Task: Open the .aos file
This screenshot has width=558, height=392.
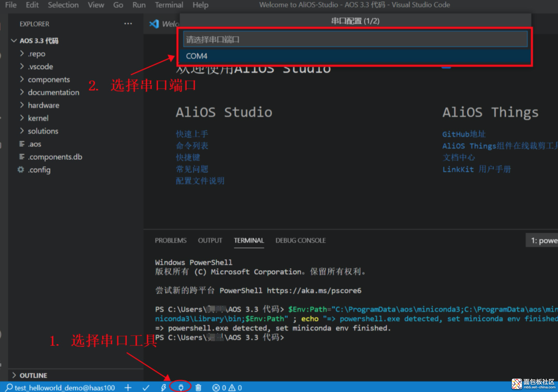Action: click(34, 144)
